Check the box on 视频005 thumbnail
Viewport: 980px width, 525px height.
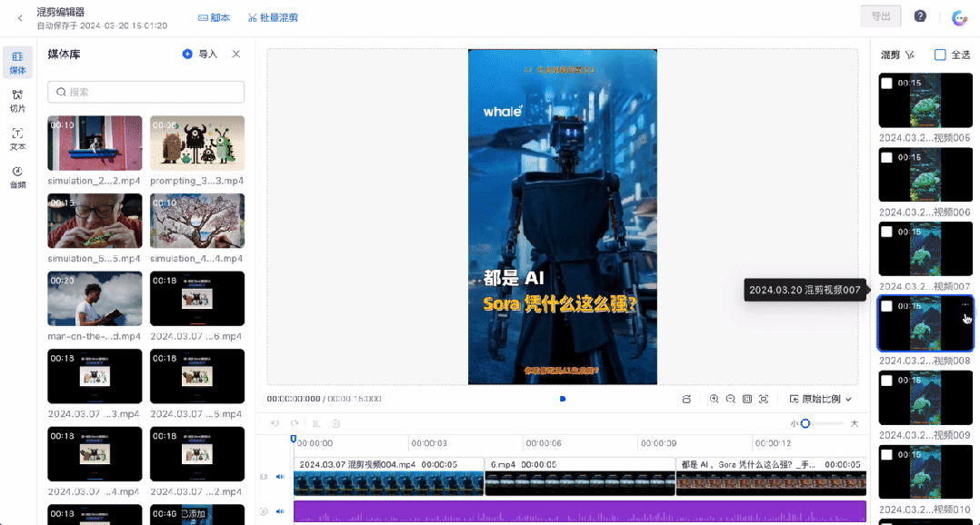[886, 83]
